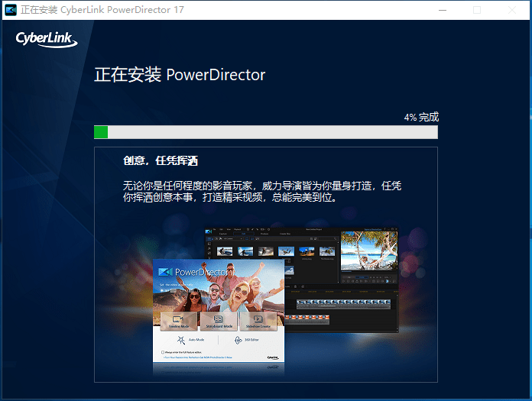Screen dimensions: 532x401
Task: Minimize the installer window
Action: click(x=443, y=10)
